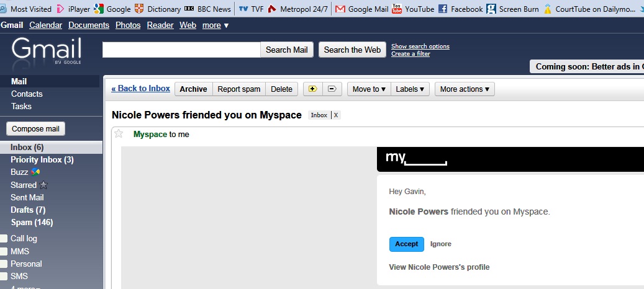The width and height of the screenshot is (644, 289).
Task: Open Contacts in the sidebar
Action: click(x=27, y=94)
